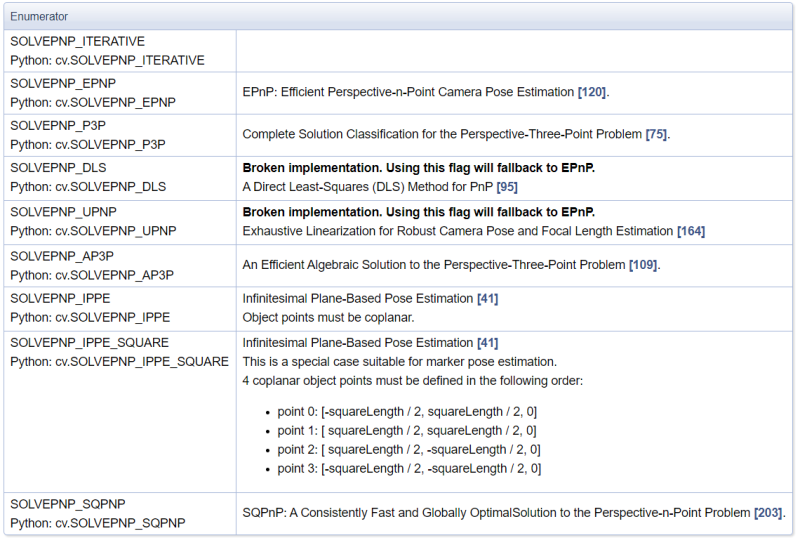
Task: Open citation [41] in the SOLVEPNP_IPPE_SQUARE row
Action: point(487,342)
